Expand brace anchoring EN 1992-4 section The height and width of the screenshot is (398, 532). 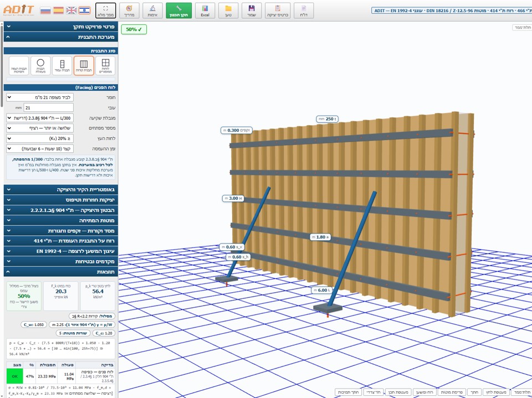(x=61, y=251)
